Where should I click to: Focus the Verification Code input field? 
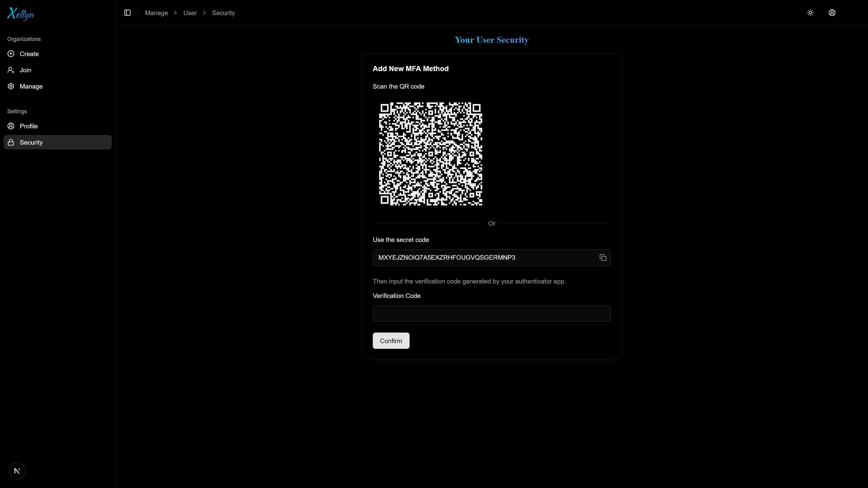(492, 314)
